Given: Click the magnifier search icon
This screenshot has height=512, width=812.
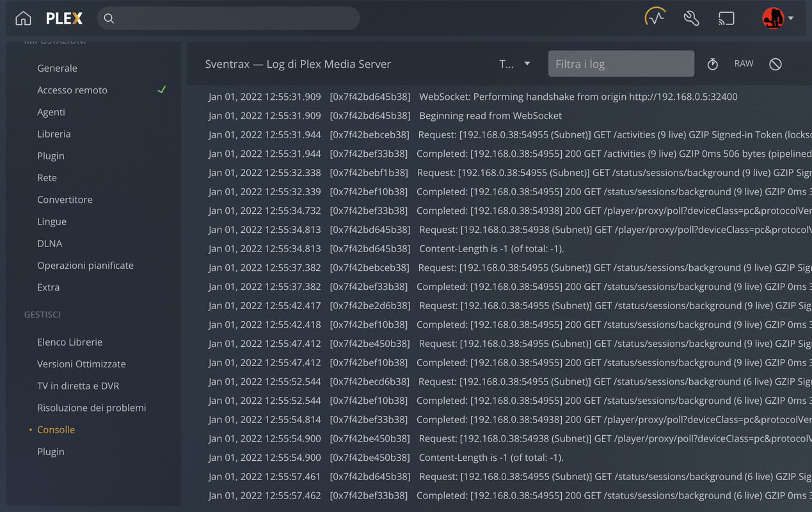Looking at the screenshot, I should (109, 19).
